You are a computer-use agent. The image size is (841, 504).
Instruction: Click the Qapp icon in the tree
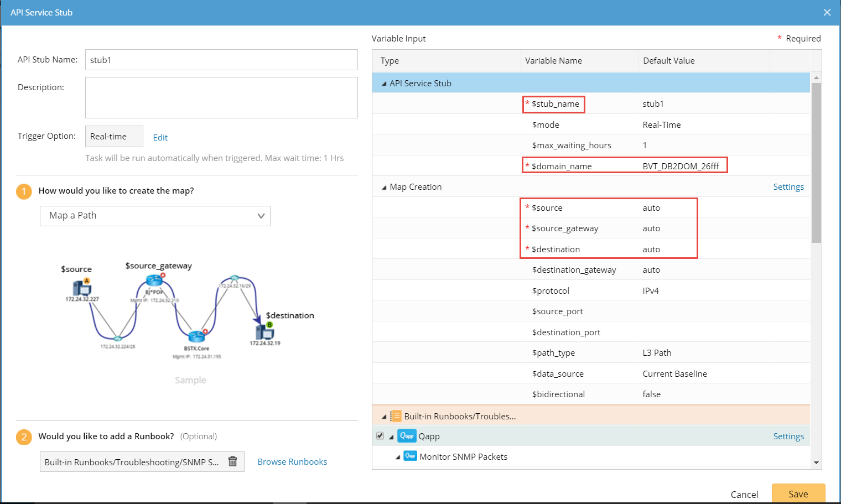coord(407,436)
